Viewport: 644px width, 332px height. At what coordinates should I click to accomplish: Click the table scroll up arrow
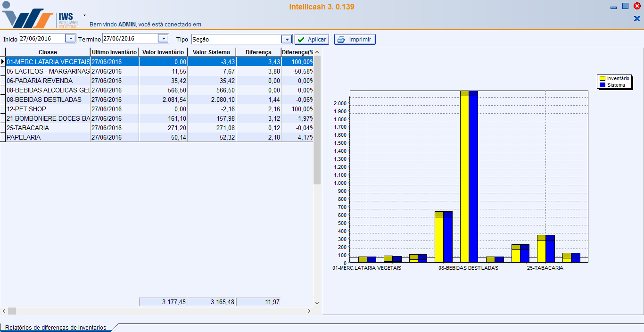[317, 52]
